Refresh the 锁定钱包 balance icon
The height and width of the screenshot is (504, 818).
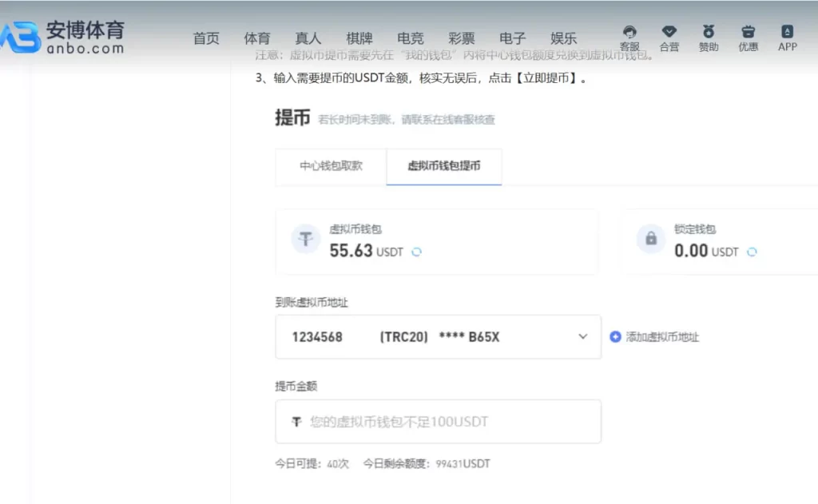click(752, 252)
